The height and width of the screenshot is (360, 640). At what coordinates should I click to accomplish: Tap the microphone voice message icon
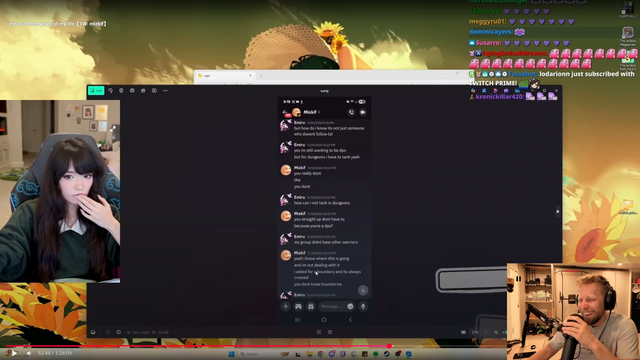[x=363, y=306]
